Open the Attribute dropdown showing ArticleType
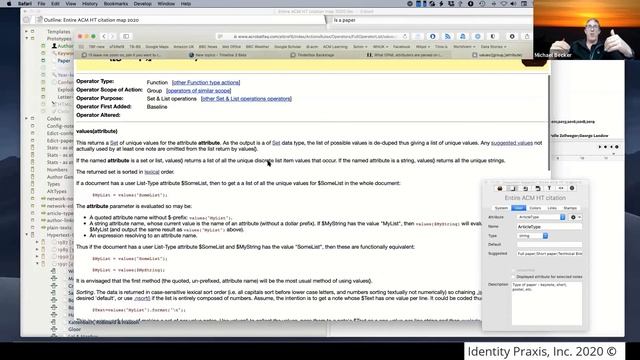640x360 pixels. point(541,217)
